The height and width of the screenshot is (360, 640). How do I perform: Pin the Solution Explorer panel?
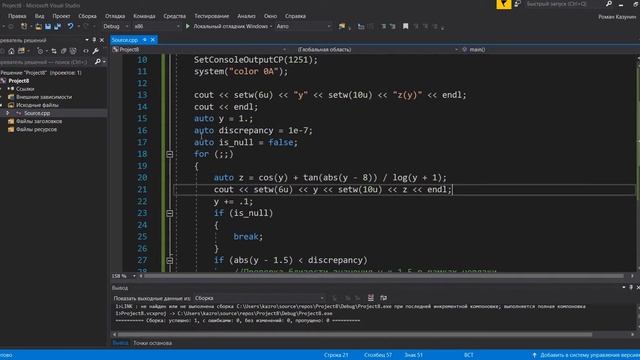pos(94,40)
